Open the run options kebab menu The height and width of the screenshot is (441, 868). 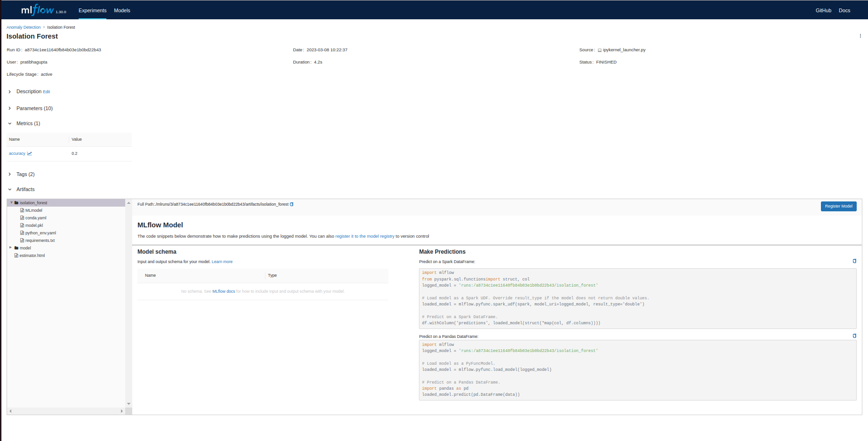pos(860,36)
